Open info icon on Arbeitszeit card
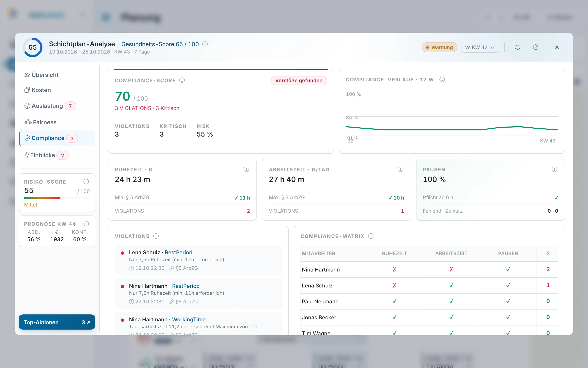588x368 pixels. tap(400, 169)
